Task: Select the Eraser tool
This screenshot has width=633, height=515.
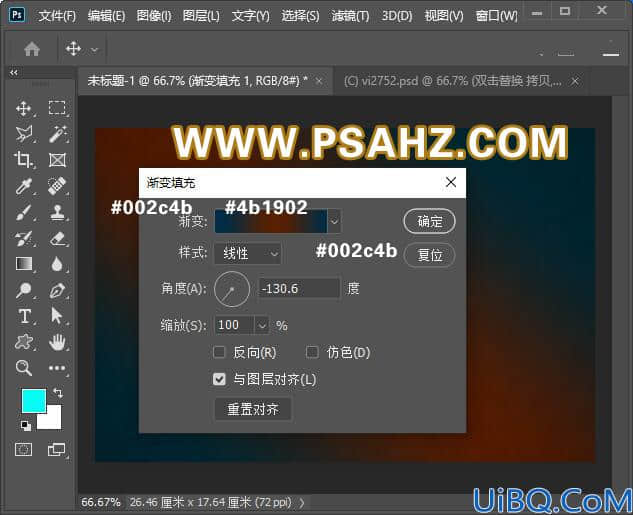Action: tap(57, 239)
